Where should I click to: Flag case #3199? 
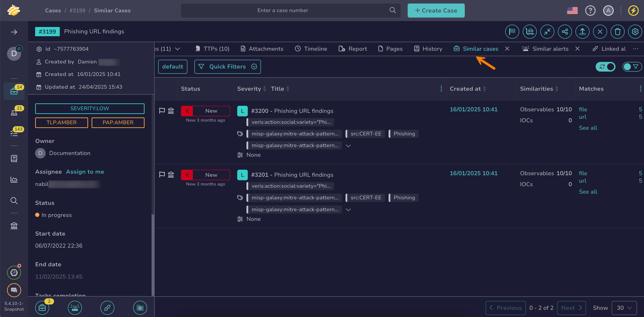pyautogui.click(x=512, y=31)
